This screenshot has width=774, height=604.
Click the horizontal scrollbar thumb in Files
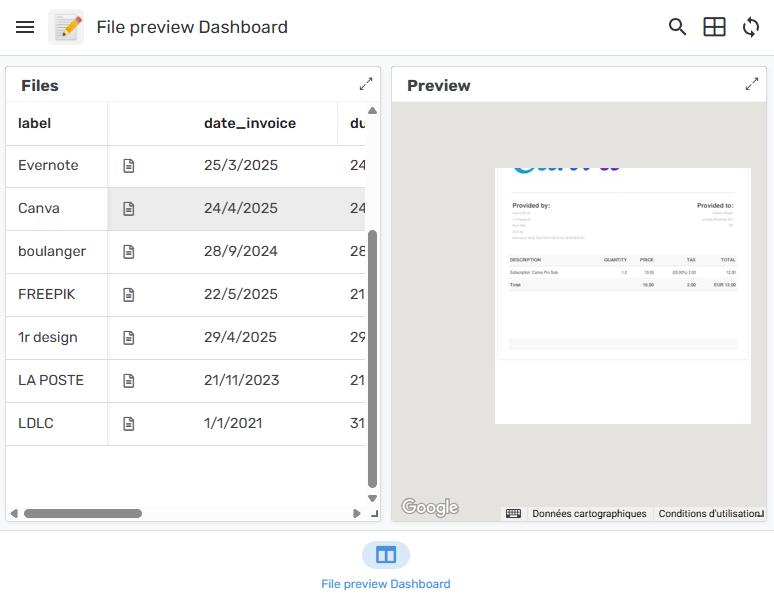(x=83, y=514)
